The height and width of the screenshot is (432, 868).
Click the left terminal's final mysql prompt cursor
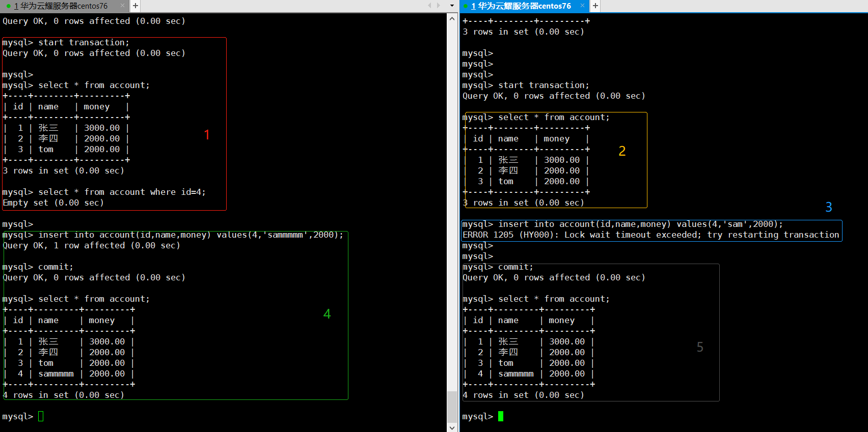pyautogui.click(x=41, y=417)
